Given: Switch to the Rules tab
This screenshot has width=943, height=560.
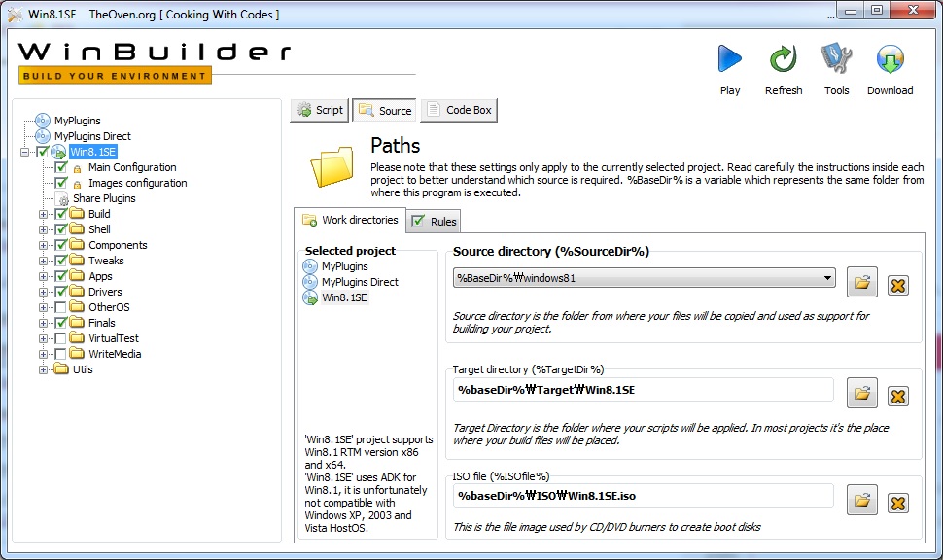Looking at the screenshot, I should click(x=434, y=221).
